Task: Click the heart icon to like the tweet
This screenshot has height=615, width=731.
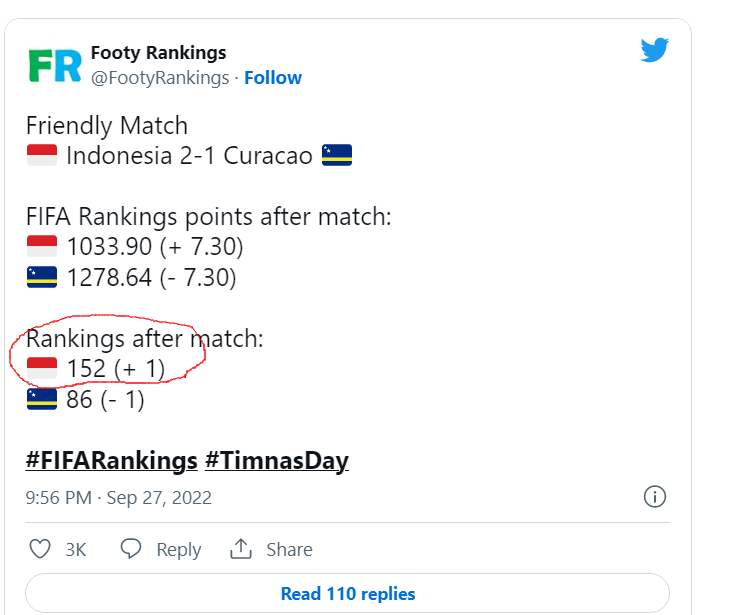Action: point(40,549)
